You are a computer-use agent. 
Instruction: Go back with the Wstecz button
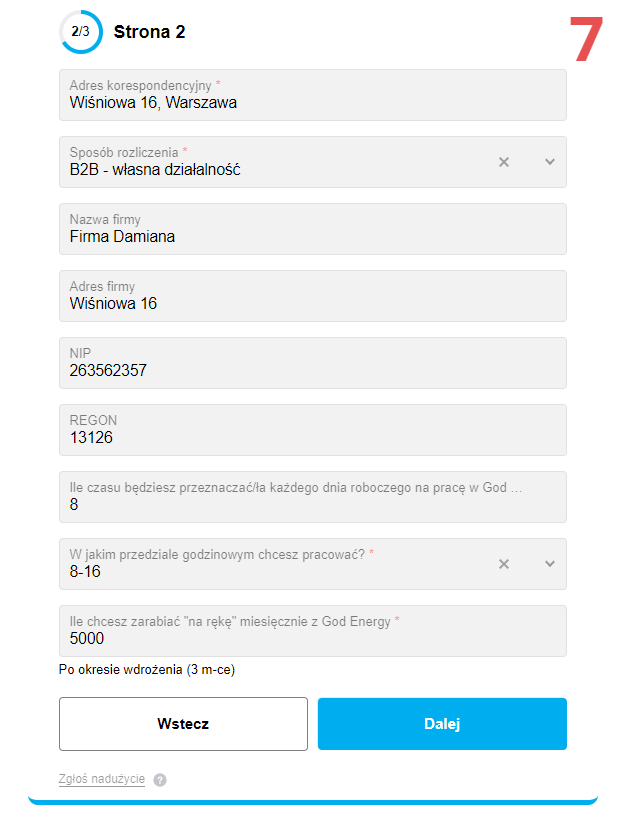tap(183, 724)
